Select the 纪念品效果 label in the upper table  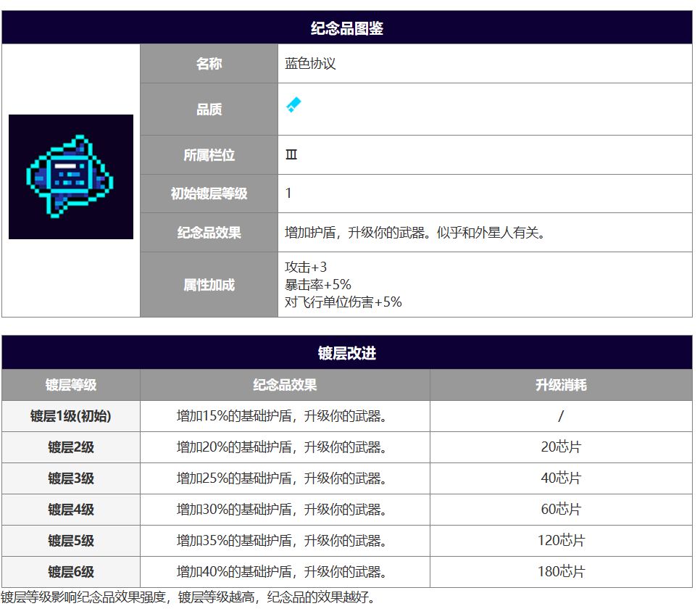click(x=209, y=232)
